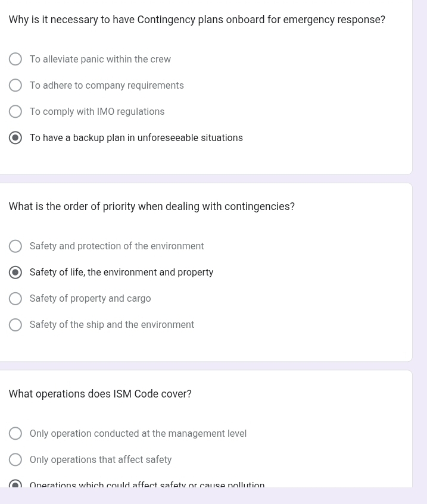Image resolution: width=427 pixels, height=504 pixels.
Task: Click the 'Only operations that affect safety' label text
Action: 101,459
